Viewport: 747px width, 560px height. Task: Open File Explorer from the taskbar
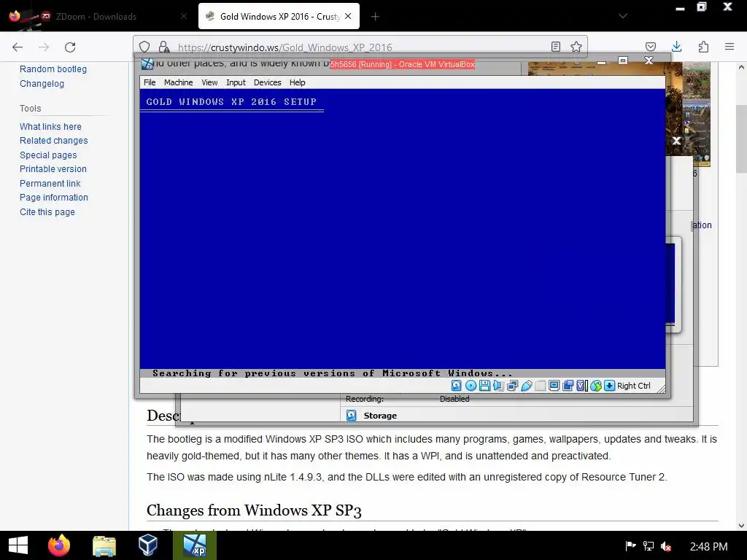(x=104, y=545)
